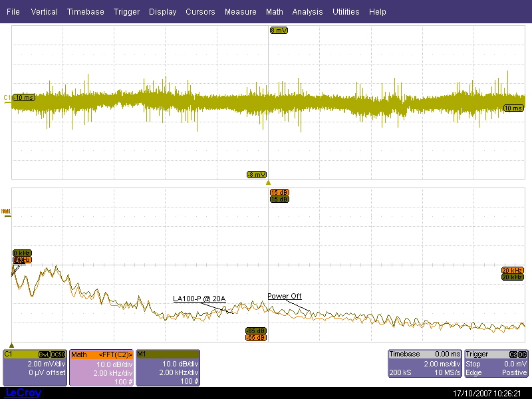The height and width of the screenshot is (399, 532).
Task: Click "2.00 kHz/div" in the Math descriptor
Action: (113, 373)
